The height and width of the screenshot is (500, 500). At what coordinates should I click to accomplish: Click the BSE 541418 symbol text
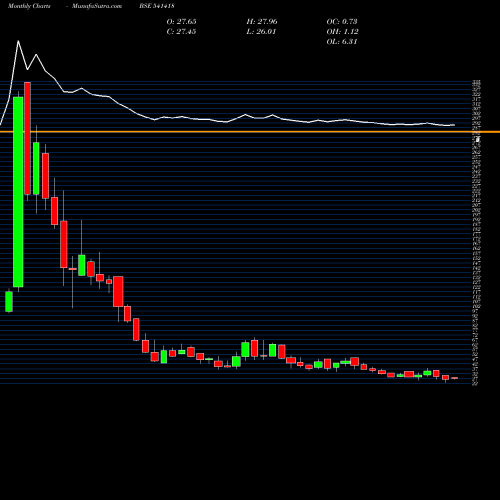click(x=157, y=6)
